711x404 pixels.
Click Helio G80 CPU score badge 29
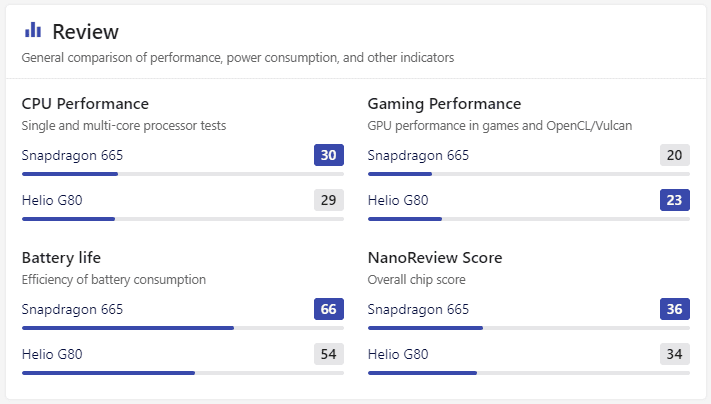click(x=329, y=200)
